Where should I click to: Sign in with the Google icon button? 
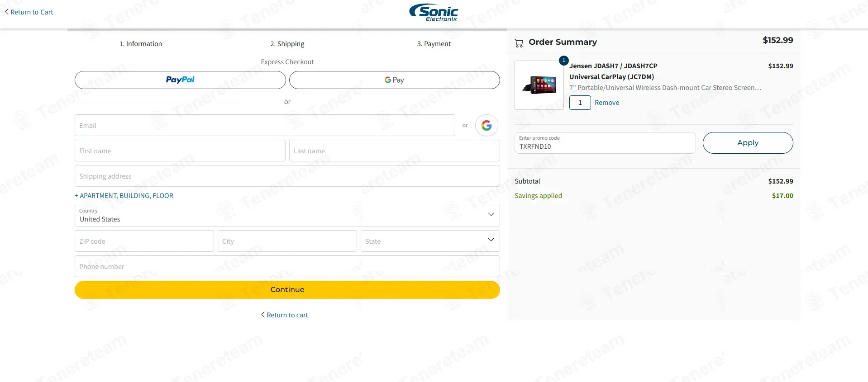click(x=486, y=125)
